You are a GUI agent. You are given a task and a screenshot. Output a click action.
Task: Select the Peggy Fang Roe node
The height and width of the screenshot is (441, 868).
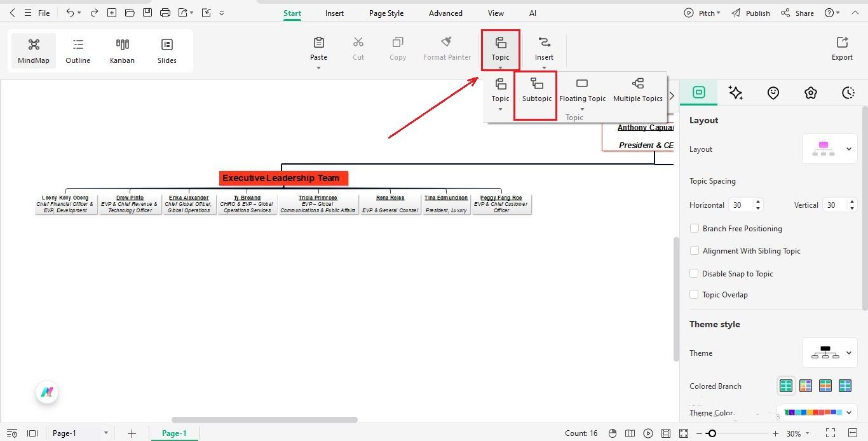501,204
